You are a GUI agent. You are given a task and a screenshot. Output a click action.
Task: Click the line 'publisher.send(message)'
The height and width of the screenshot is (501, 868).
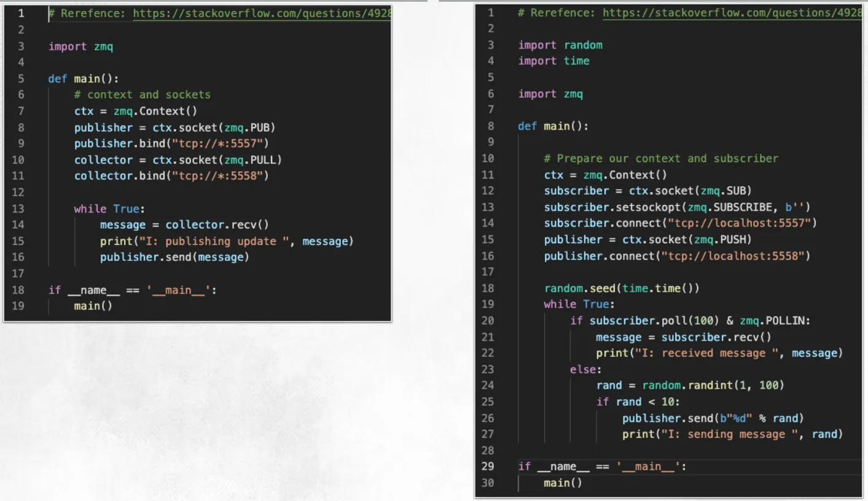tap(175, 257)
